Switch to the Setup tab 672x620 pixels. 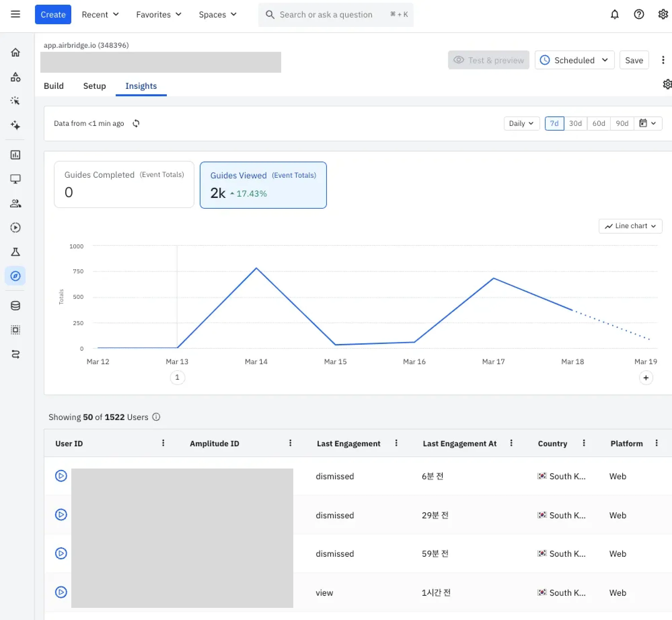[95, 86]
